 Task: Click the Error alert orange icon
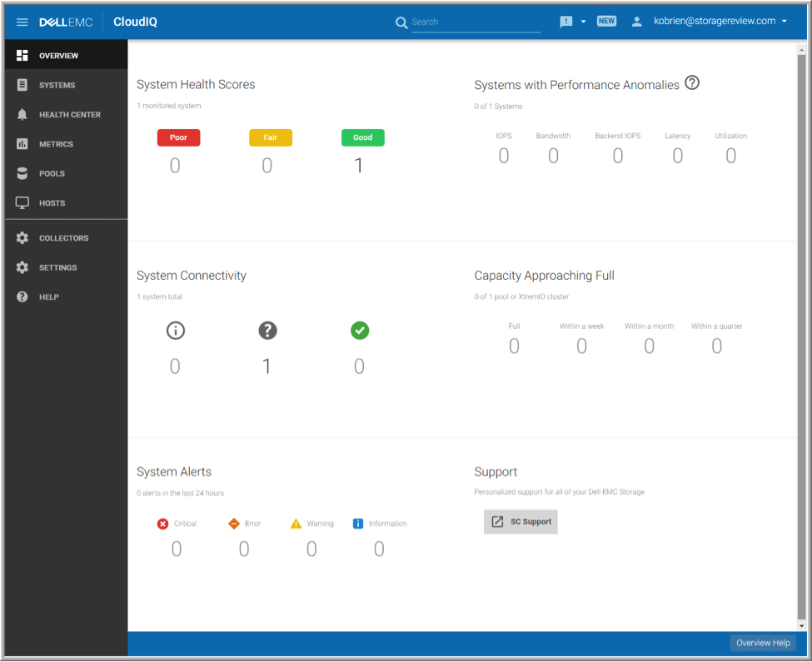tap(234, 523)
